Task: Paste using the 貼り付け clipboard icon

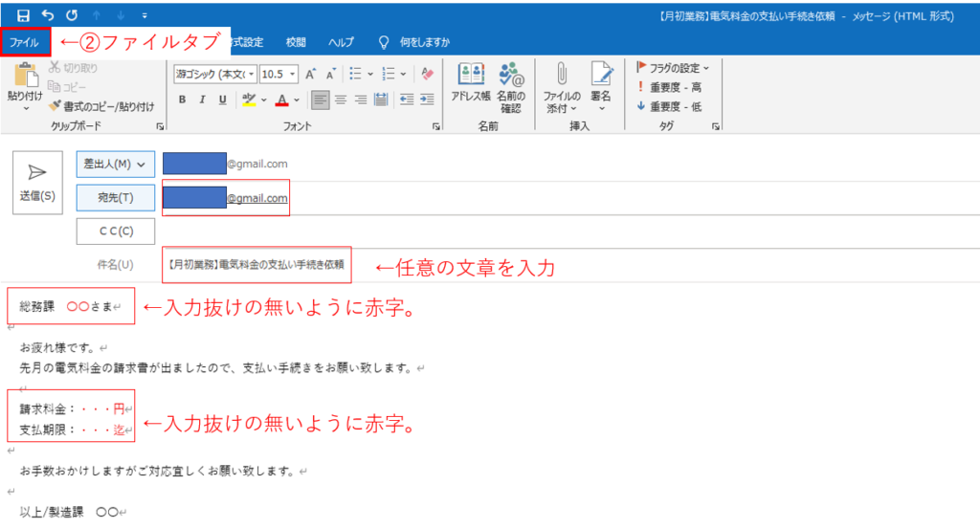Action: pyautogui.click(x=26, y=75)
